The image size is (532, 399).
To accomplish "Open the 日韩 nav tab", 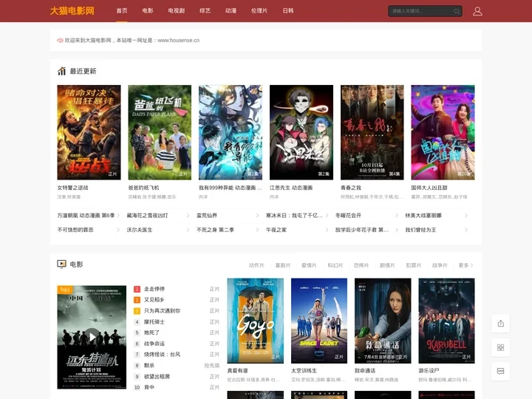I will coord(288,11).
